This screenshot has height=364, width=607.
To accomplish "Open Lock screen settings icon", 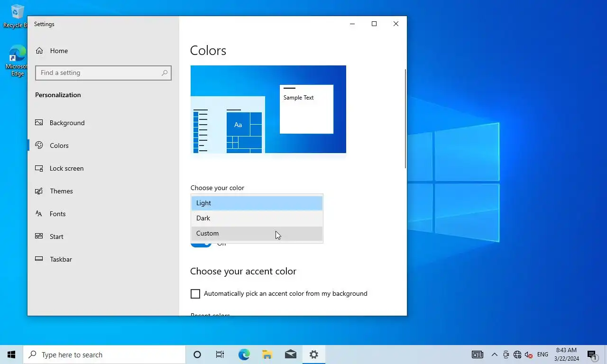I will tap(39, 168).
